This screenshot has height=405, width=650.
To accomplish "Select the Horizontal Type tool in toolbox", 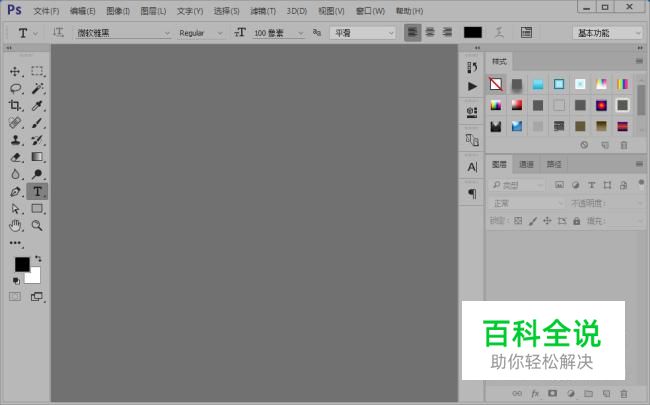I will pos(37,192).
